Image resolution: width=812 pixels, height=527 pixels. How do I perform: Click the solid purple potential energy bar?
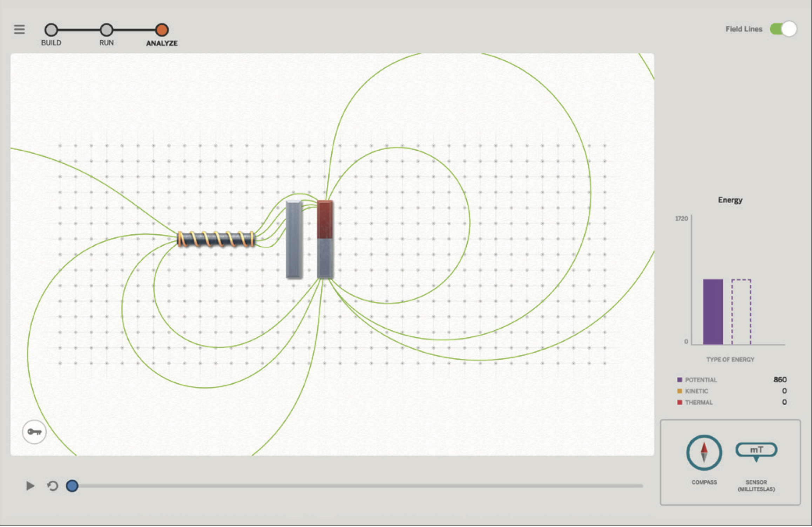coord(713,312)
